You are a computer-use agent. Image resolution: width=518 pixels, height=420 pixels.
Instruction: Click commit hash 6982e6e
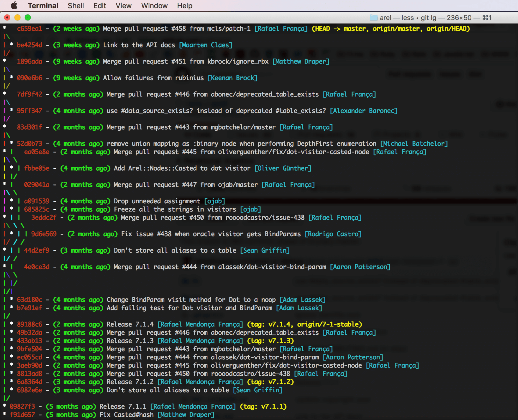[x=30, y=390]
